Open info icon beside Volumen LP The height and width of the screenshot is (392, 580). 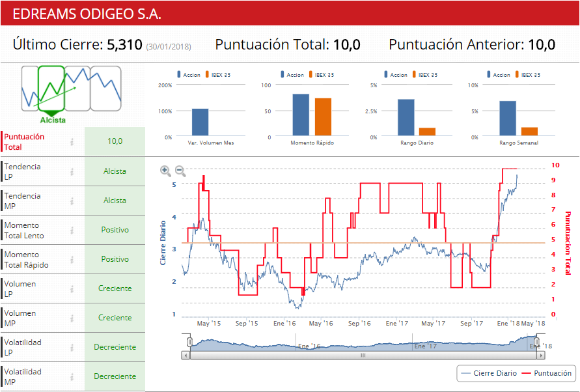72,289
